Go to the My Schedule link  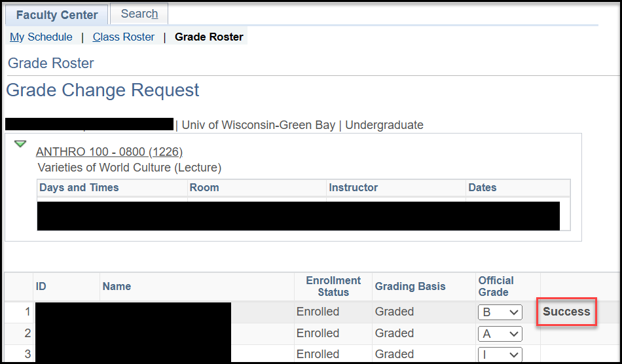point(41,37)
